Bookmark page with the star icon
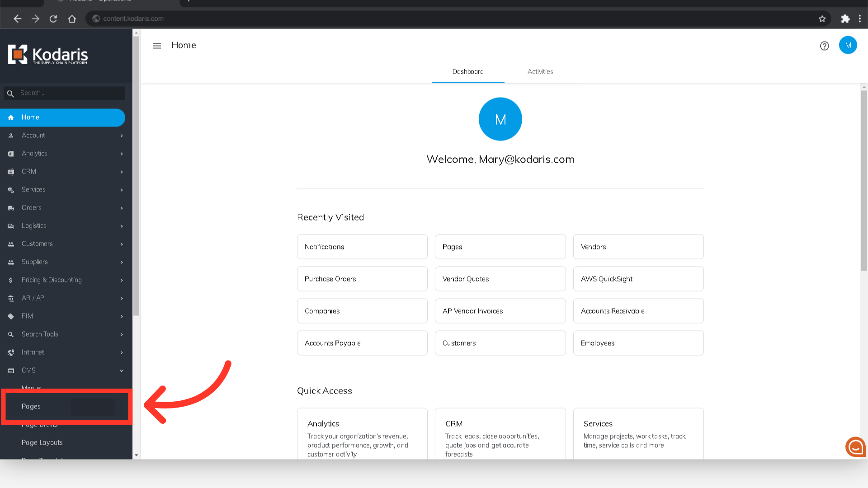This screenshot has width=868, height=488. [x=822, y=19]
